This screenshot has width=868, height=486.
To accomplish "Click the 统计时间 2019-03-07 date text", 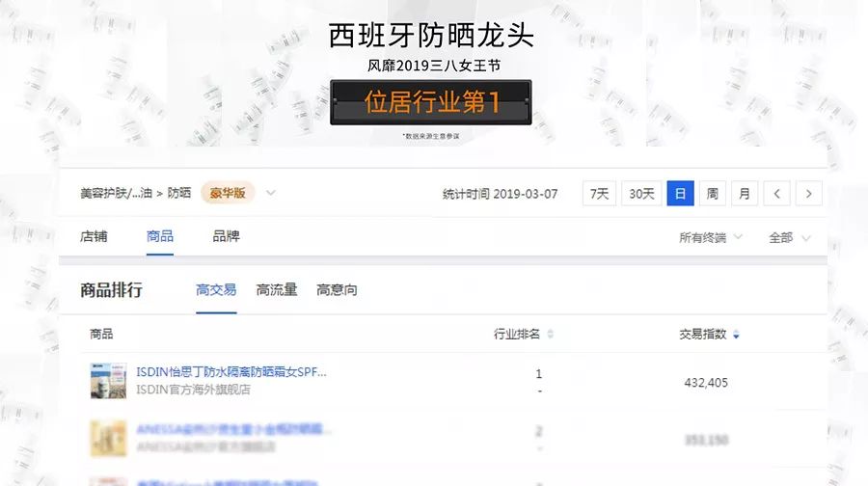I will click(500, 194).
